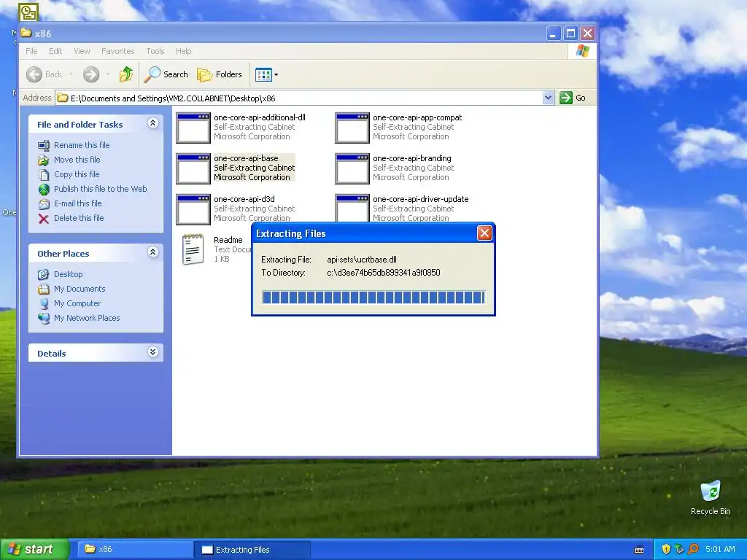Click the magnifier tray icon
Viewport: 747px width, 560px height.
693,549
